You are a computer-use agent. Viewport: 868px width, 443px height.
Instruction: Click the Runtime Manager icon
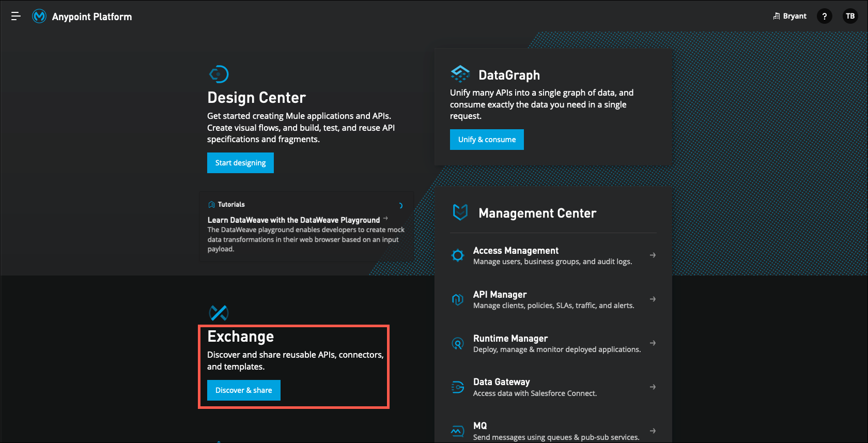pos(458,343)
